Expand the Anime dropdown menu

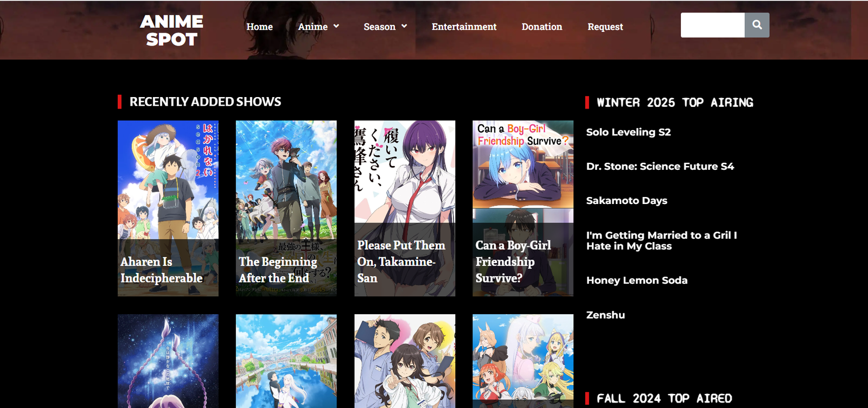tap(318, 27)
